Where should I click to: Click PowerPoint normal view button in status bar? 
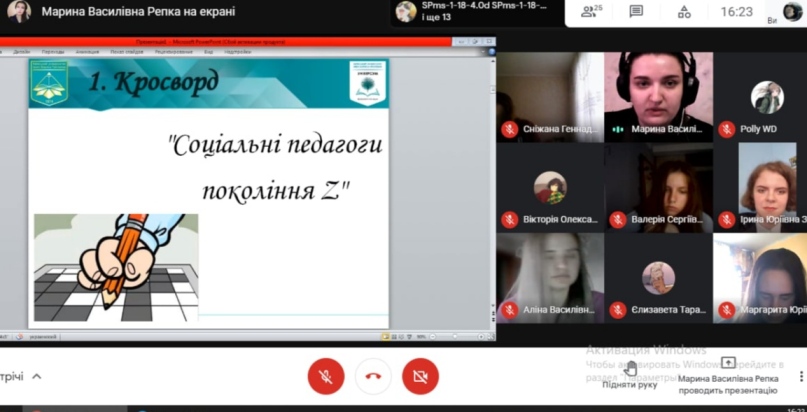coord(385,337)
